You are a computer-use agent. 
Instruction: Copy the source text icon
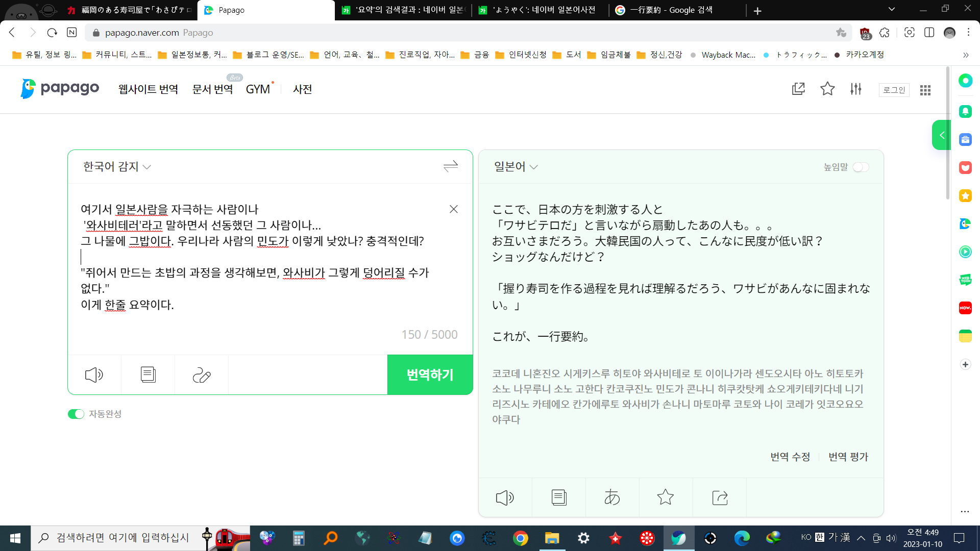click(x=148, y=375)
